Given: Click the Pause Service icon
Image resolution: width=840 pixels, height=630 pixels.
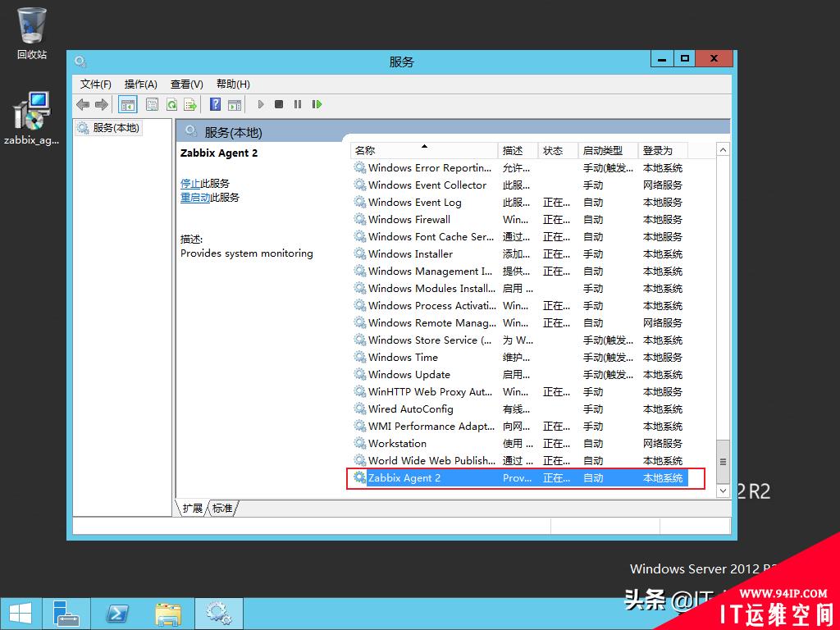Looking at the screenshot, I should [x=297, y=104].
